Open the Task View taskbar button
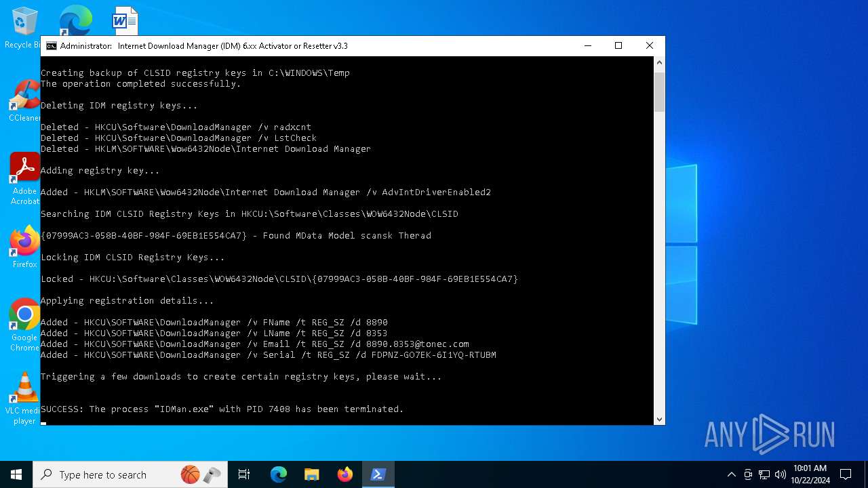 [244, 474]
